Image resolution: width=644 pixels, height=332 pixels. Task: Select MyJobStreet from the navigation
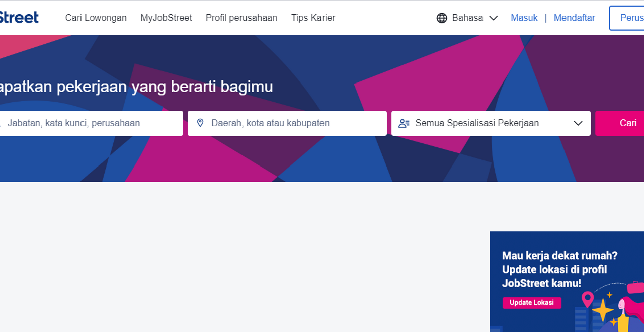click(167, 18)
